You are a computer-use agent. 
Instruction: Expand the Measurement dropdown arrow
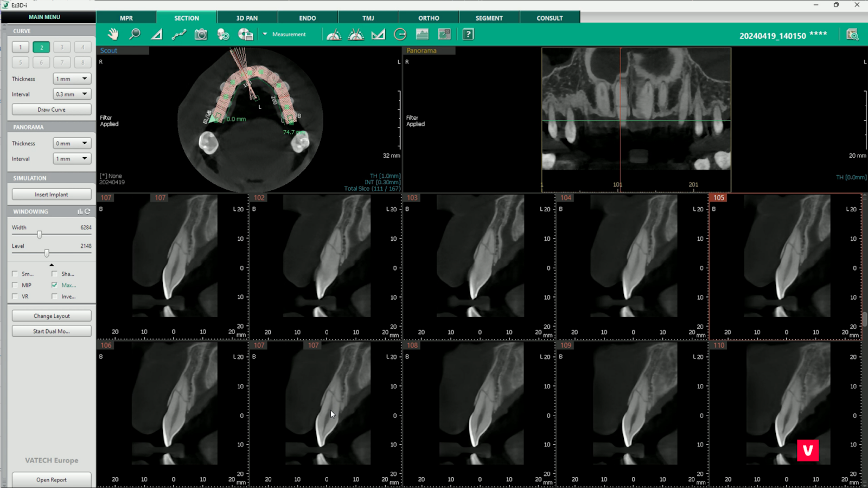pyautogui.click(x=265, y=34)
